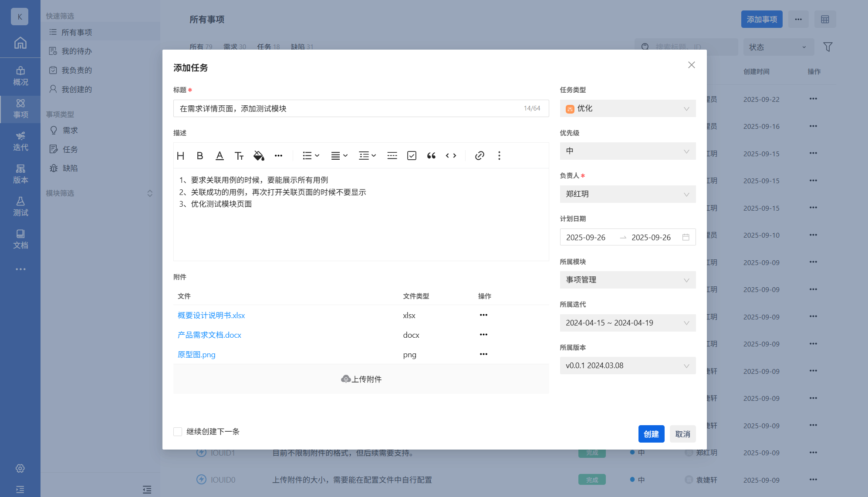Click the 标题 input field
Viewport: 868px width, 497px height.
coord(348,108)
